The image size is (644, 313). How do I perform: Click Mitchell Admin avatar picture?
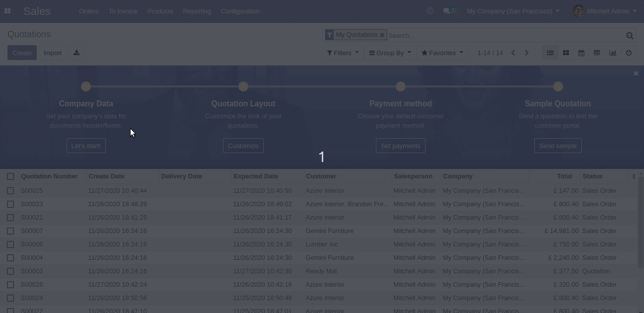578,11
